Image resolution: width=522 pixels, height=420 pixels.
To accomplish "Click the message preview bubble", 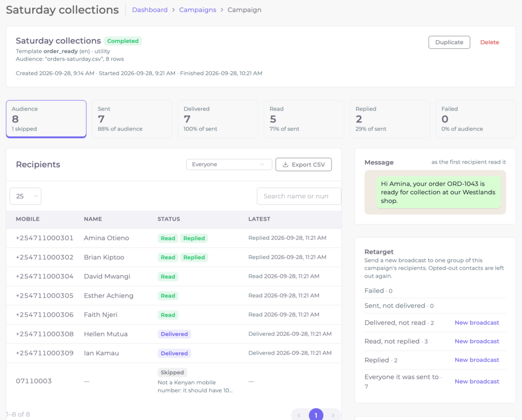I will 438,192.
